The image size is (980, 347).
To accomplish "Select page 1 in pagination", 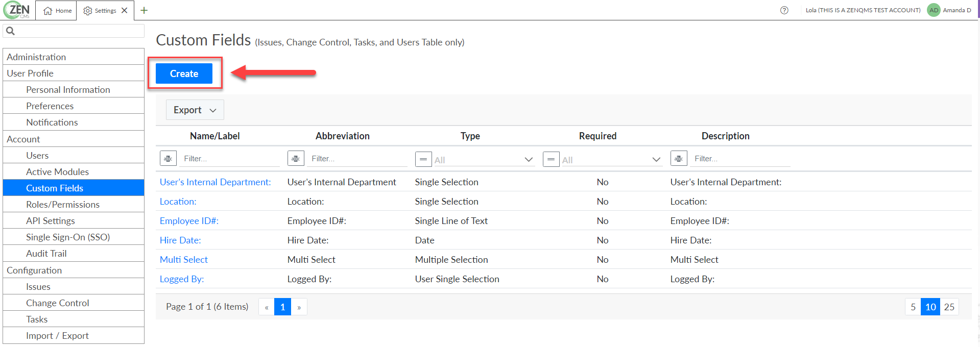I will tap(282, 307).
